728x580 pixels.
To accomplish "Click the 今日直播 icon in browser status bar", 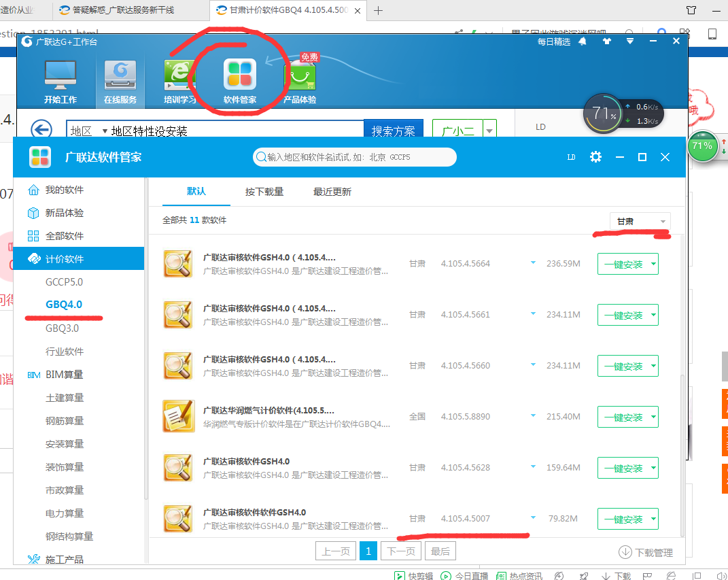I will pos(446,576).
